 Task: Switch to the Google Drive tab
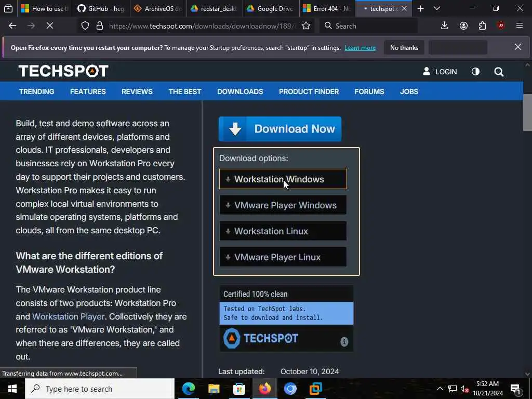click(x=271, y=8)
